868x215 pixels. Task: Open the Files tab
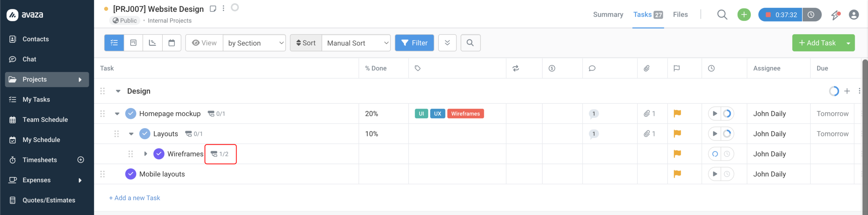coord(680,15)
